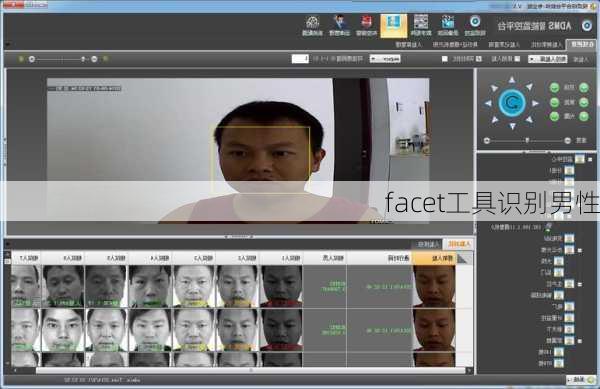600x389 pixels.
Task: Open the second-row captured face thumbnail
Action: pyautogui.click(x=434, y=330)
